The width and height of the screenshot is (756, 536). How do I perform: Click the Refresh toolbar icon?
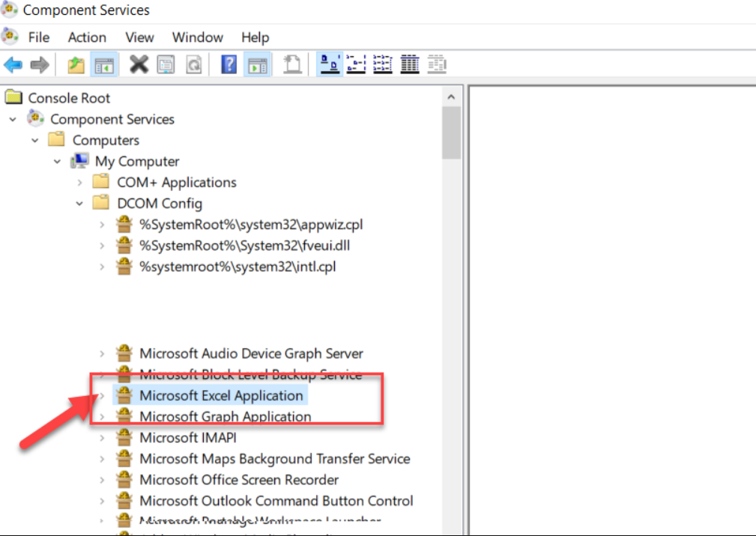pos(194,64)
